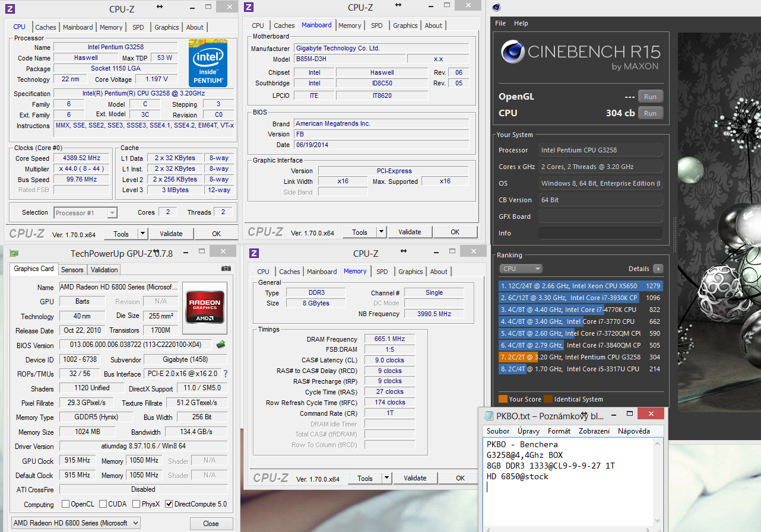Viewport: 761px width, 532px height.
Task: Open Graphics tab in CPU-Z Mainboard window
Action: (405, 26)
